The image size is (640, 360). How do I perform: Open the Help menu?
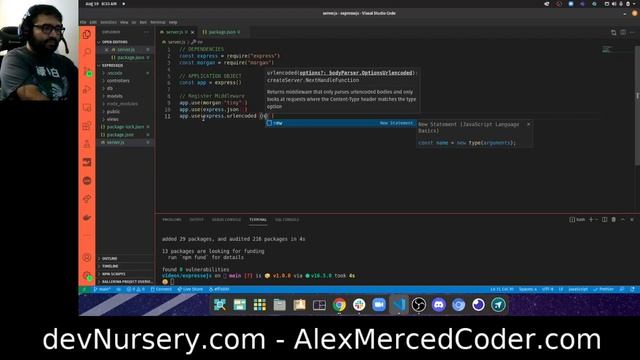pos(173,22)
